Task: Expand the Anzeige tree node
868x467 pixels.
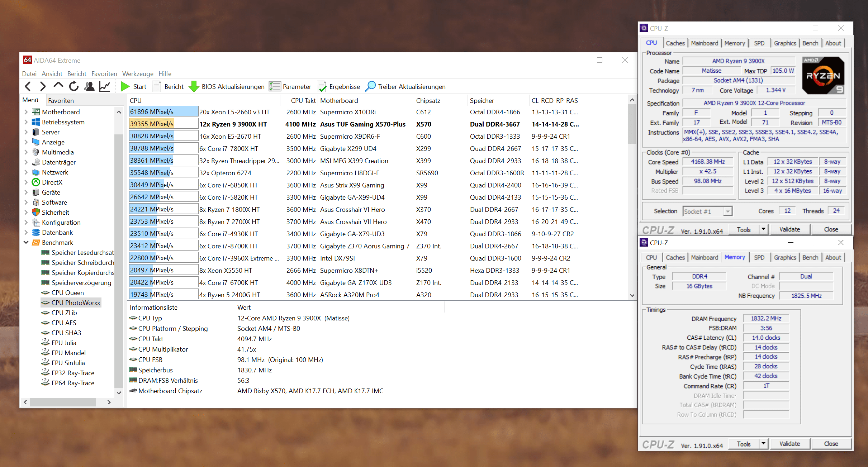Action: point(26,142)
